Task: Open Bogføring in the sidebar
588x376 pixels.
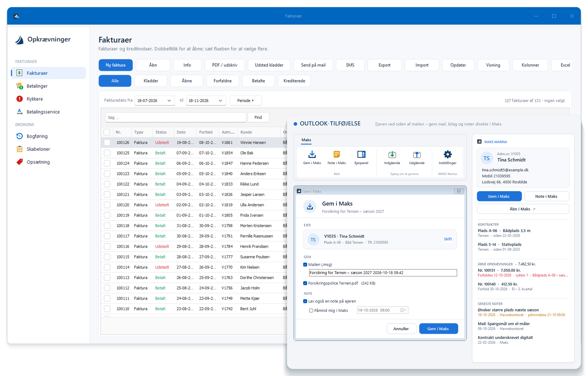Action: tap(48, 136)
